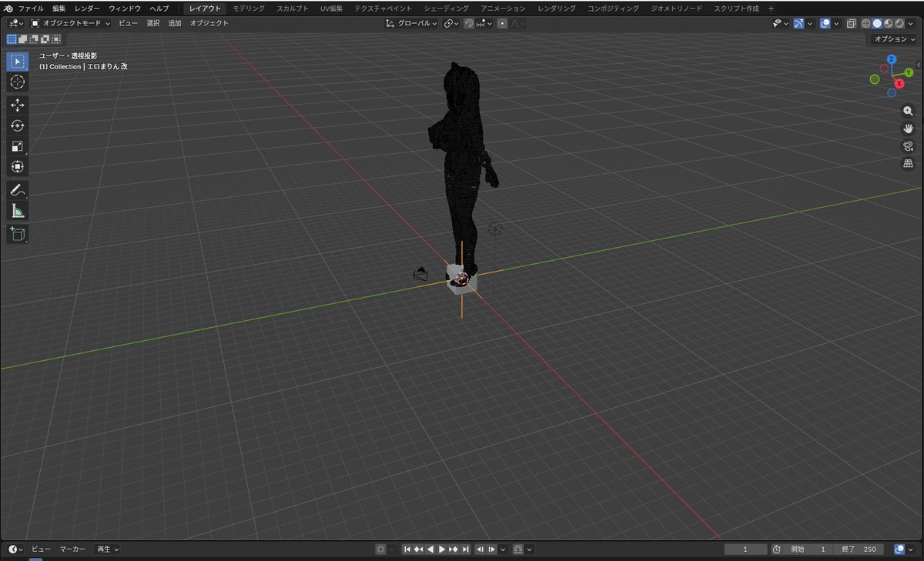
Task: Add a new workspace tab
Action: point(772,8)
